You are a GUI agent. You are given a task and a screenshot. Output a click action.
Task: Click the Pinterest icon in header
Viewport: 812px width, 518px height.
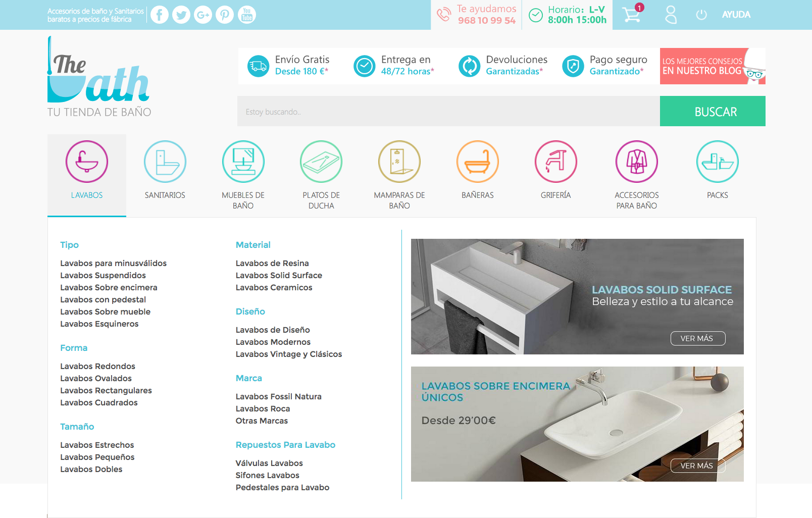[x=225, y=15]
